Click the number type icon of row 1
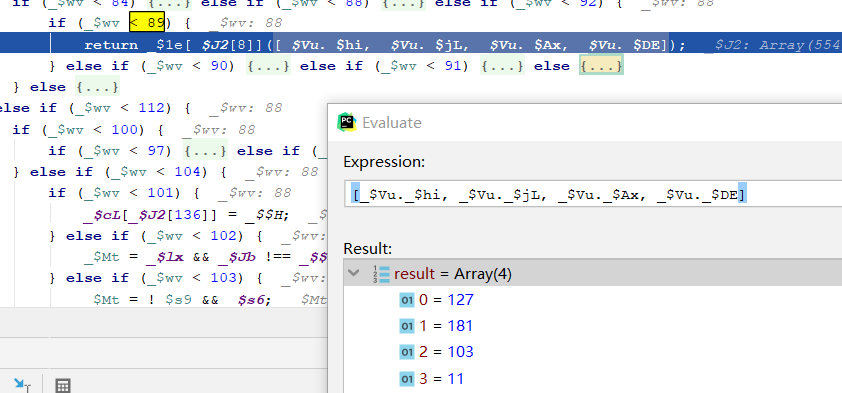This screenshot has height=393, width=842. pyautogui.click(x=407, y=326)
